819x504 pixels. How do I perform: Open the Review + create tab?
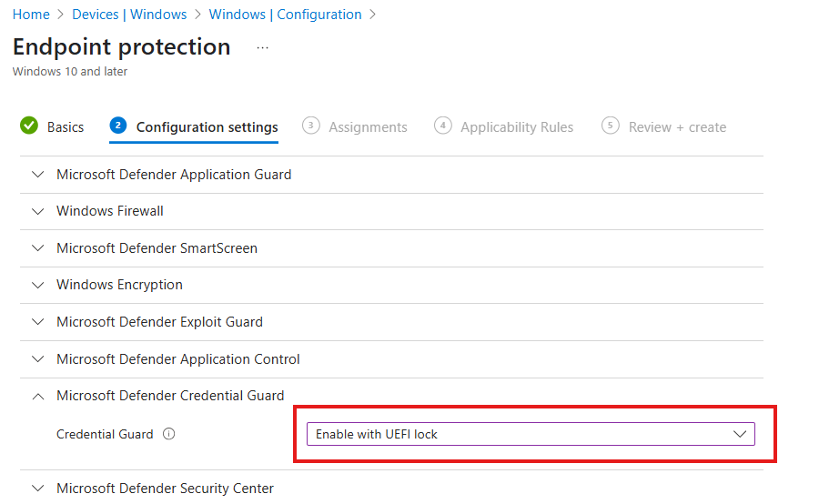tap(677, 127)
